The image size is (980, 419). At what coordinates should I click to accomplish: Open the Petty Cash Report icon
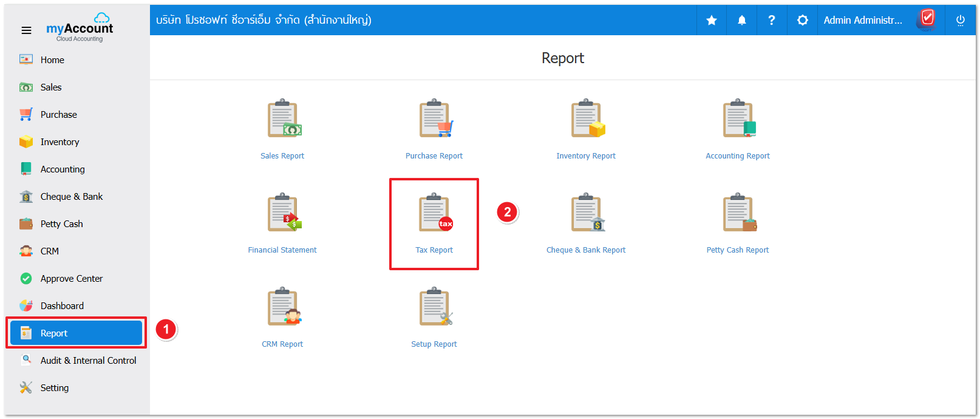pyautogui.click(x=738, y=213)
